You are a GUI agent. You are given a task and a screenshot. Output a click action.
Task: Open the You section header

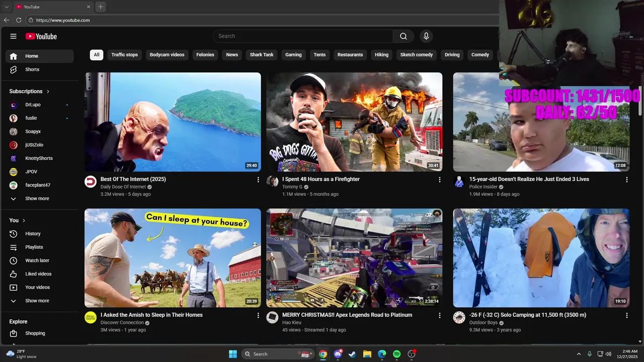(x=17, y=220)
